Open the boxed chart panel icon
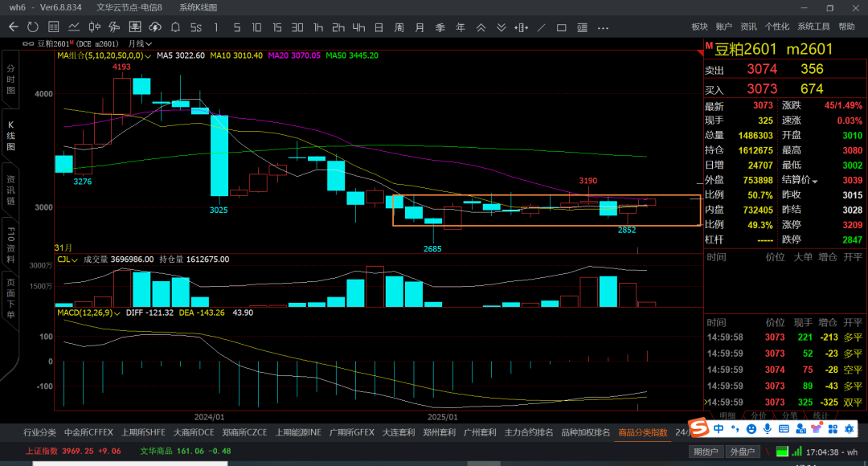868x466 pixels. pos(135,27)
